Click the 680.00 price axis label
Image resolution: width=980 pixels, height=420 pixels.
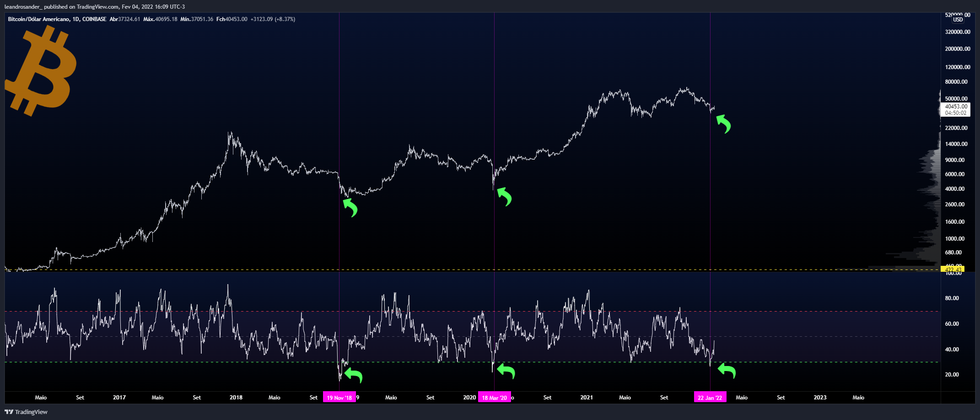(953, 253)
